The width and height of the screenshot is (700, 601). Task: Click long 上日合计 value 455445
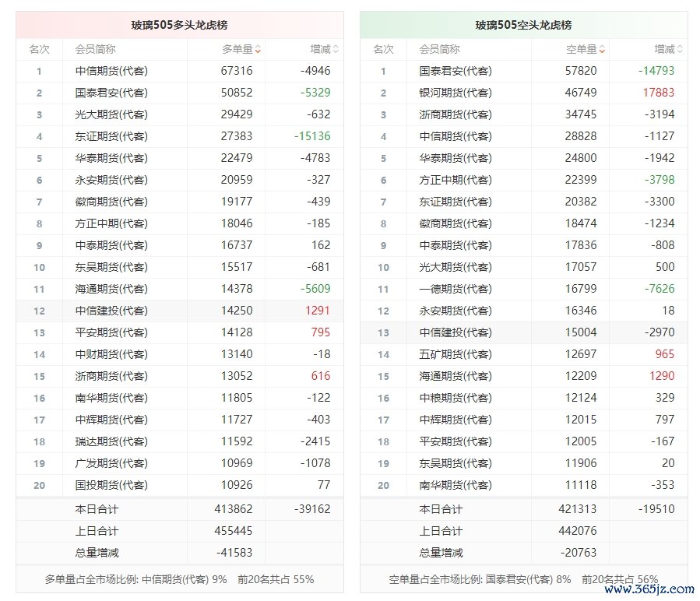click(234, 531)
